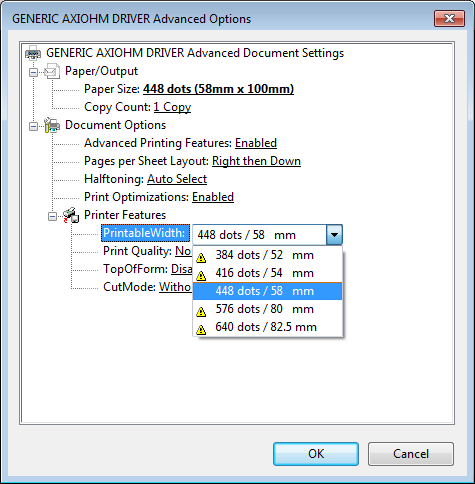The image size is (475, 484).
Task: Click the printer icon beside Advanced Document Settings
Action: [33, 53]
